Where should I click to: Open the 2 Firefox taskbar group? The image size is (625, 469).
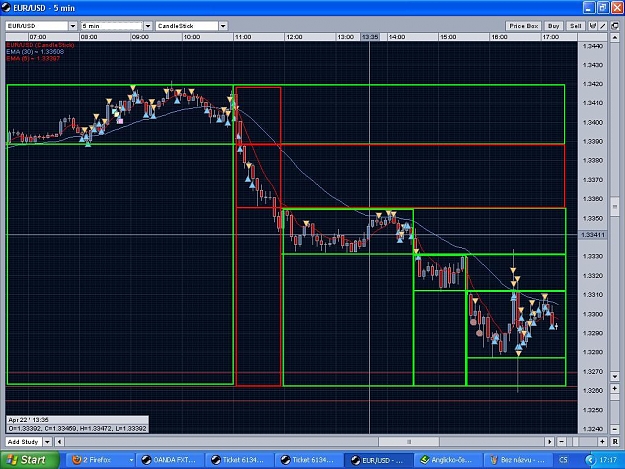(99, 460)
